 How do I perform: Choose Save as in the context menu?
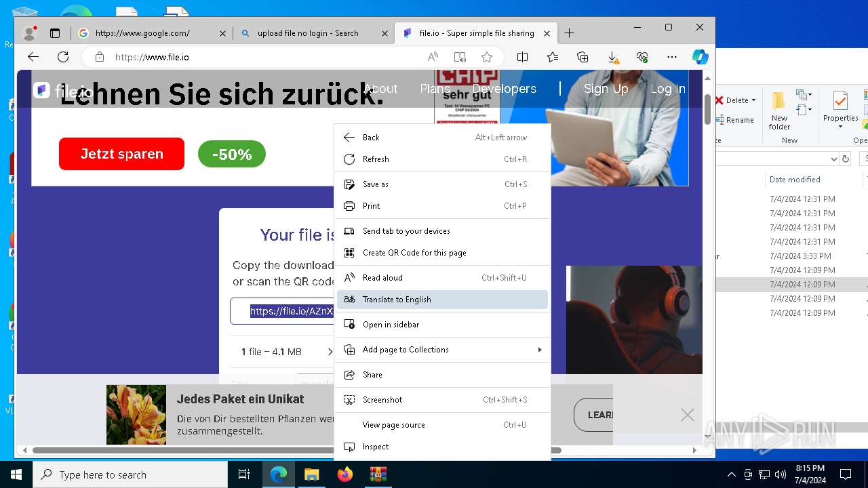click(x=442, y=184)
